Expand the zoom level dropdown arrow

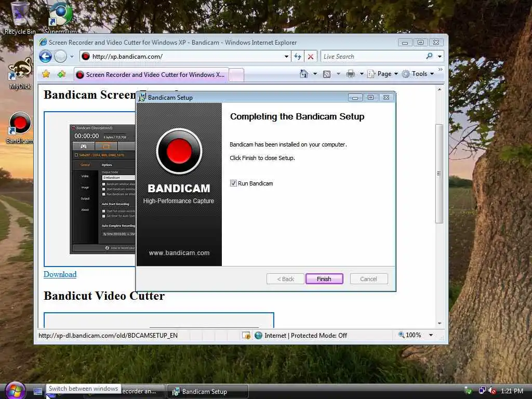[431, 335]
